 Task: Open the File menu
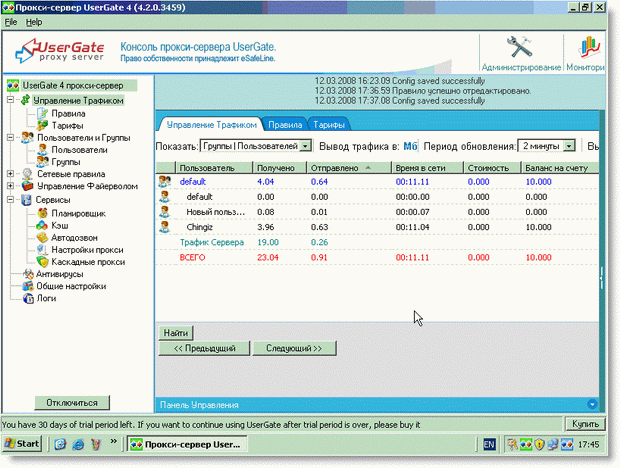pyautogui.click(x=11, y=22)
